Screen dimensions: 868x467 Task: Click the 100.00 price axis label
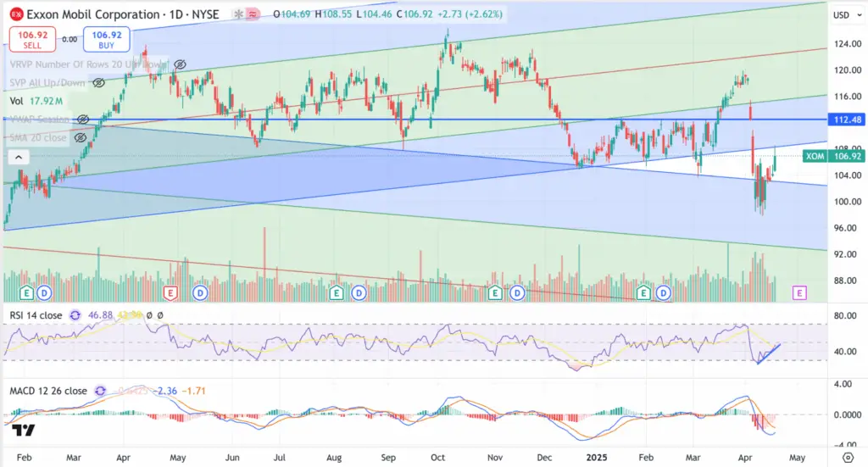click(x=848, y=202)
